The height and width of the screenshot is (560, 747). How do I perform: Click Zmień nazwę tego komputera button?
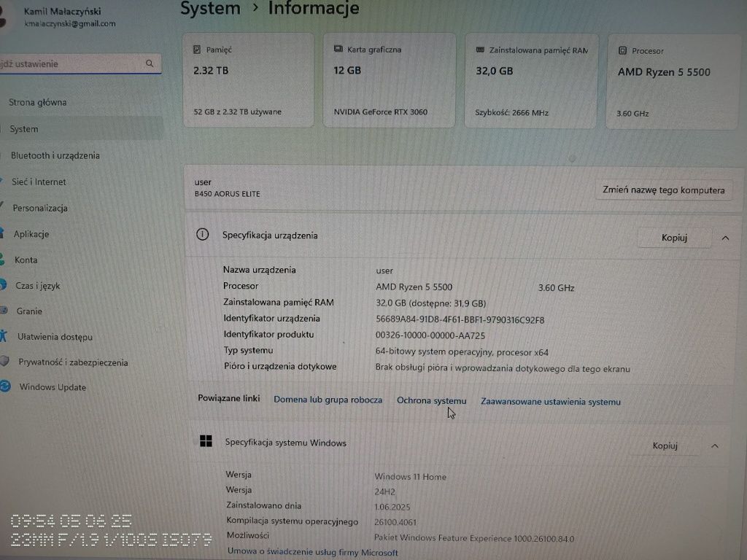click(664, 190)
